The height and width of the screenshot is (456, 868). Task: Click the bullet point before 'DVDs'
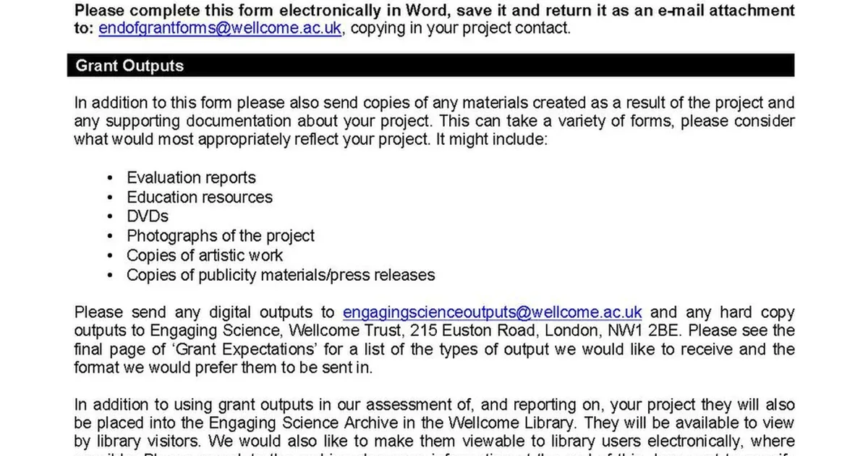(109, 216)
